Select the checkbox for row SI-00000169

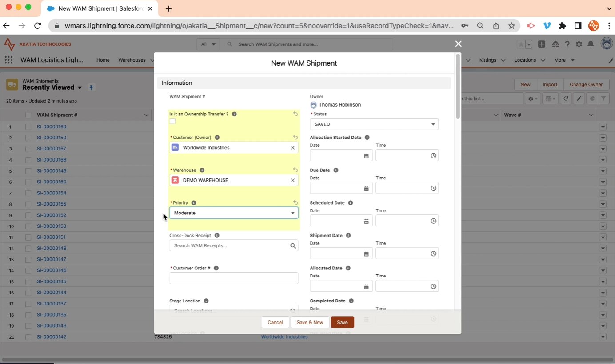(28, 127)
